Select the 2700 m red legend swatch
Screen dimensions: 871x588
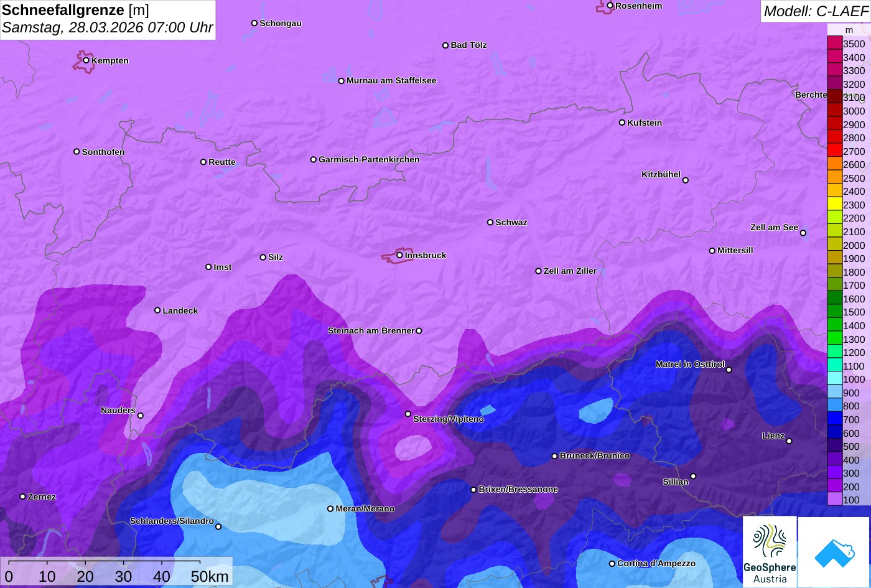coord(834,151)
